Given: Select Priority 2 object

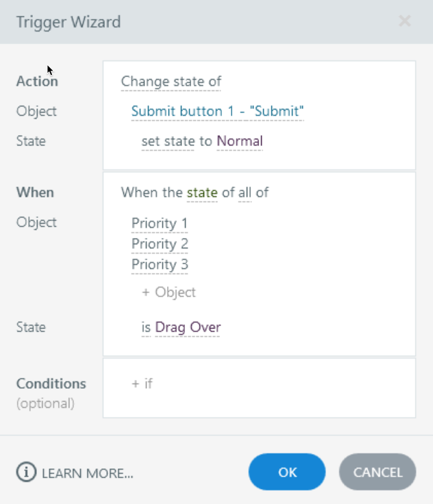Looking at the screenshot, I should 159,244.
